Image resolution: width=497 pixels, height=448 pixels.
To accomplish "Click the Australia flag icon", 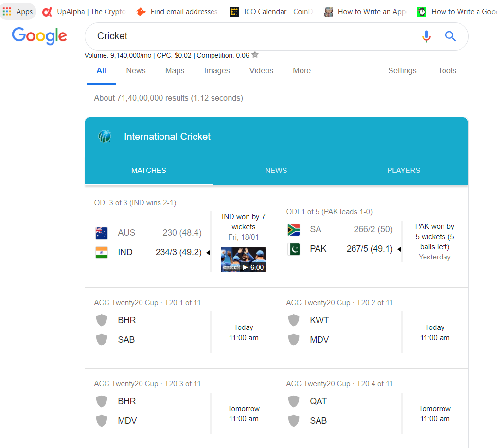I will [102, 233].
